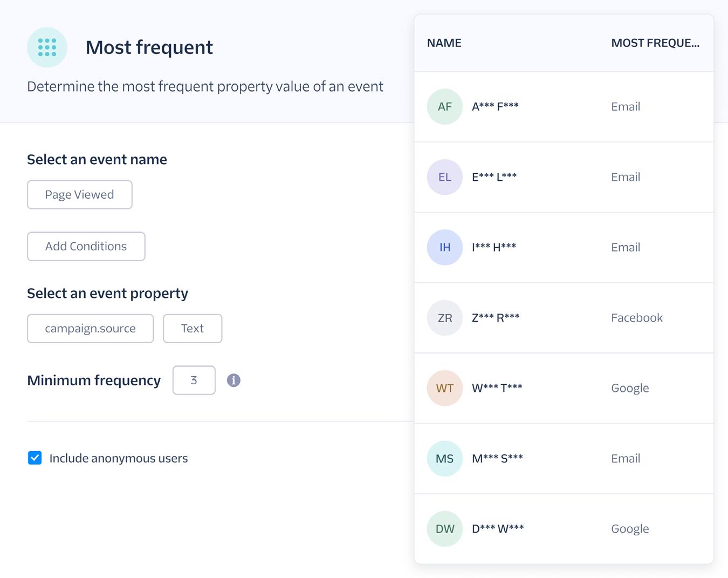Click the DW avatar icon
This screenshot has width=728, height=578.
(x=445, y=529)
